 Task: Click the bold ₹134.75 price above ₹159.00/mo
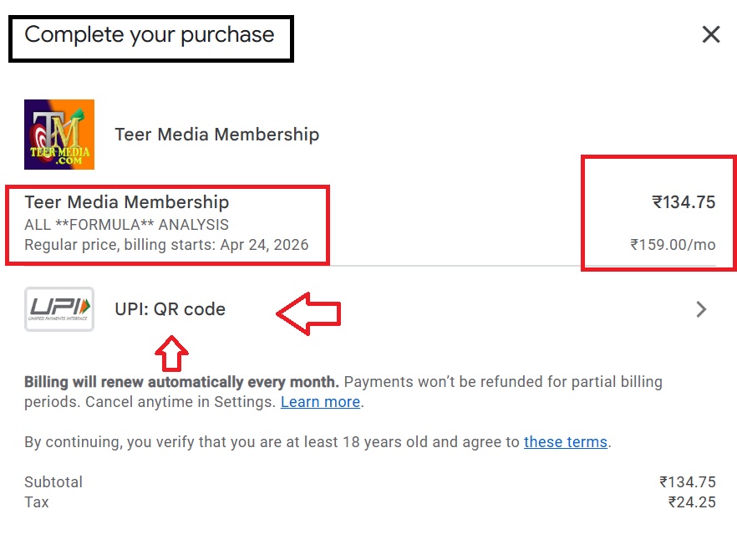coord(684,202)
